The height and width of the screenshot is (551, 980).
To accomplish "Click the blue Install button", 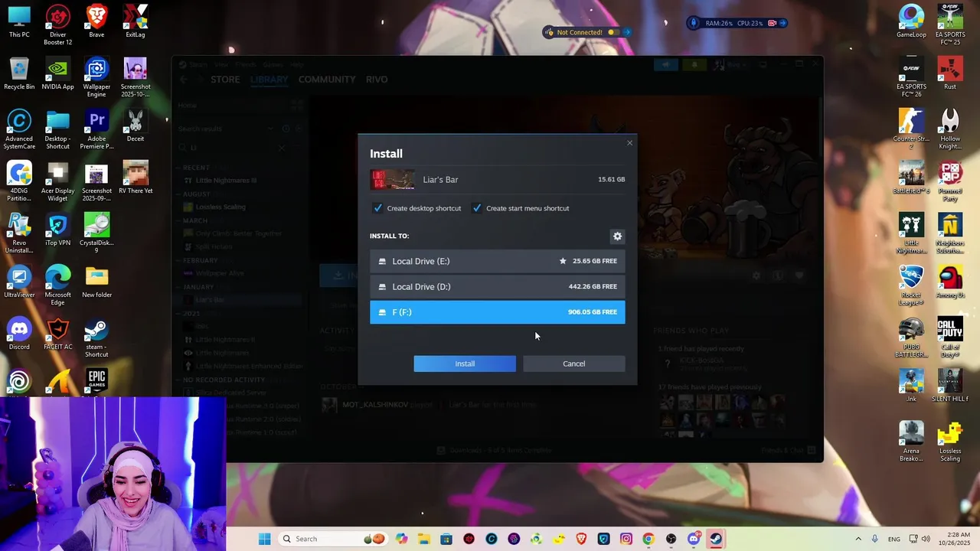I will (465, 364).
